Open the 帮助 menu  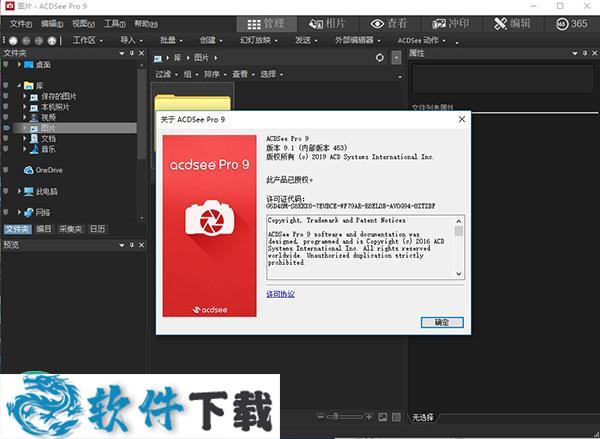coord(146,24)
